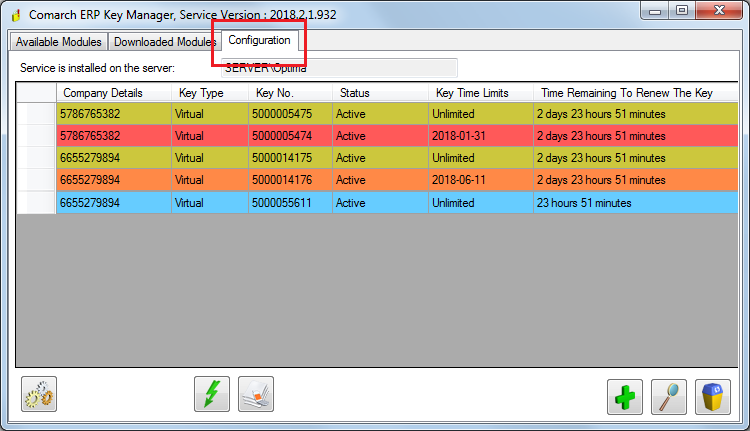Screen dimensions: 750x431
Task: Sort by the Status column header
Action: click(380, 93)
